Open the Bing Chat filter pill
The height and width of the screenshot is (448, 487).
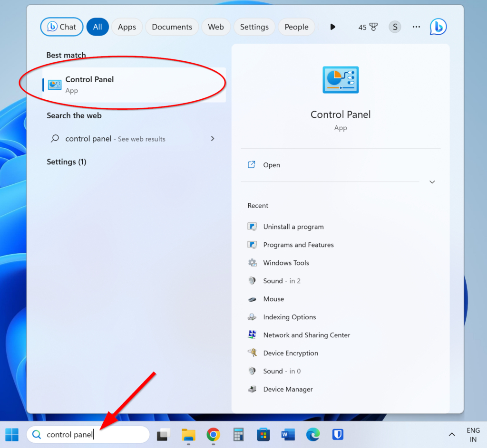coord(62,27)
